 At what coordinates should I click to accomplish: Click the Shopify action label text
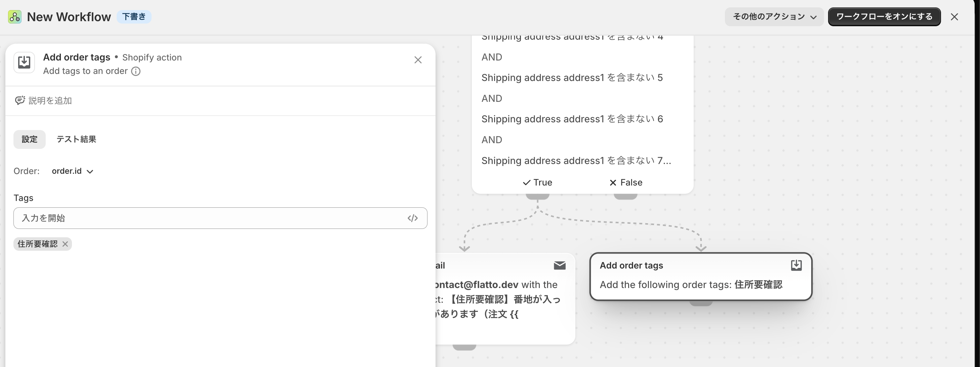(152, 57)
